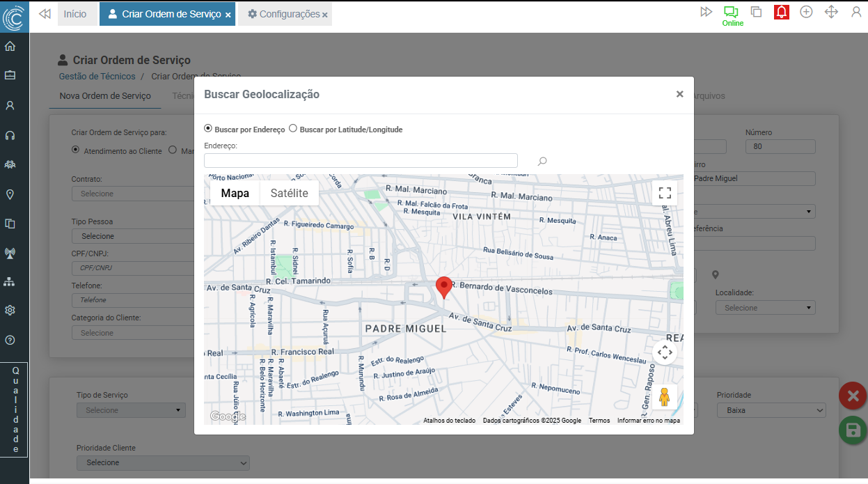This screenshot has width=868, height=484.
Task: Select Buscar por Latitude/Longitude radio option
Action: coord(293,129)
